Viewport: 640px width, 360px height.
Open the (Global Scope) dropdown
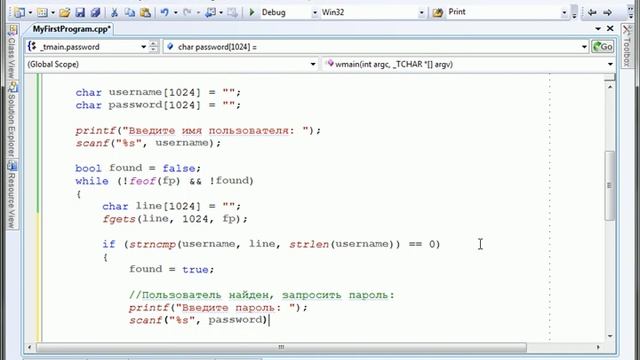(x=313, y=64)
